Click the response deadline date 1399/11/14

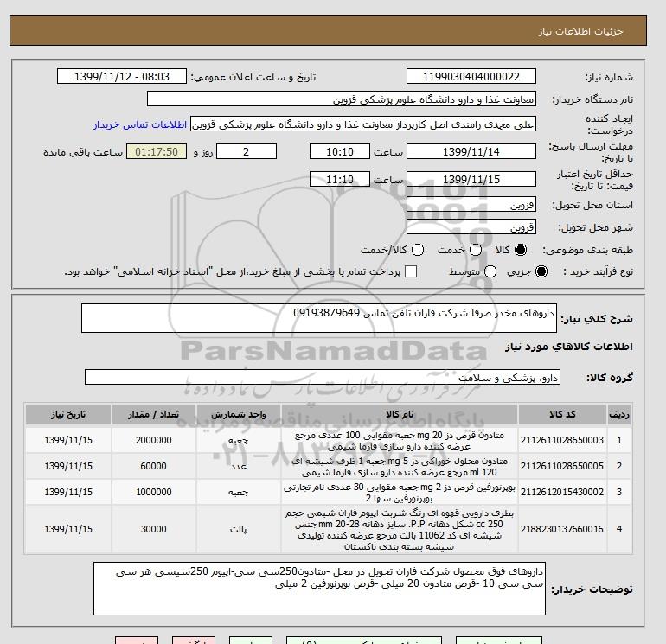[x=471, y=151]
